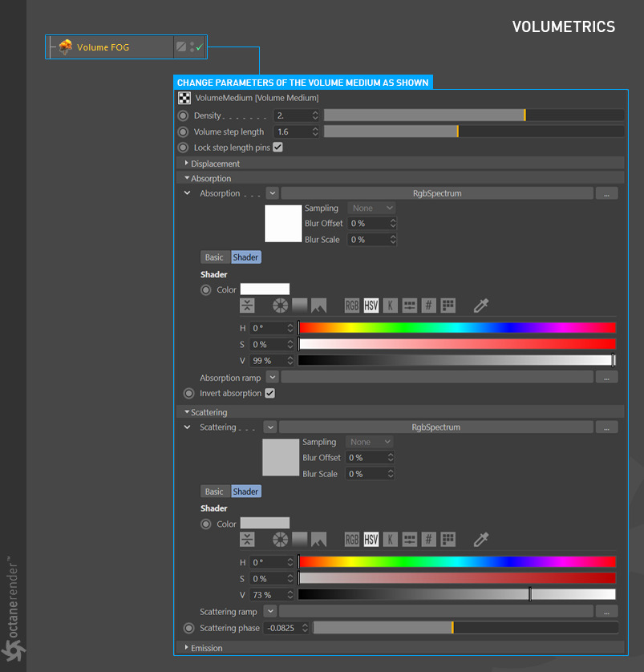Click hex (#) mode icon in Scattering color
644x672 pixels.
(429, 540)
